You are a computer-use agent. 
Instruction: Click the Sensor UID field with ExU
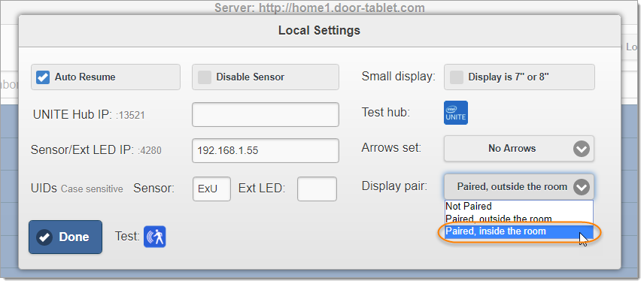(x=211, y=189)
